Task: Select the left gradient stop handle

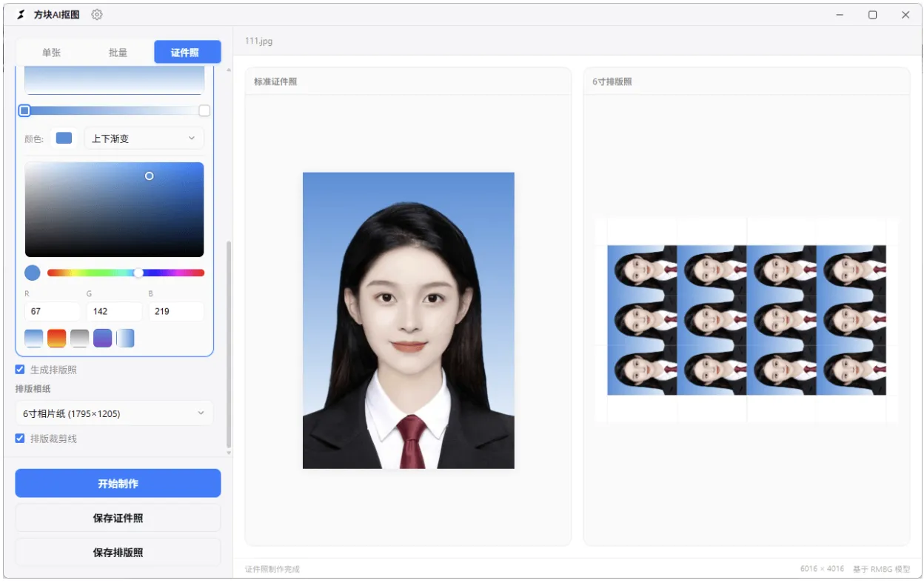Action: pos(24,110)
